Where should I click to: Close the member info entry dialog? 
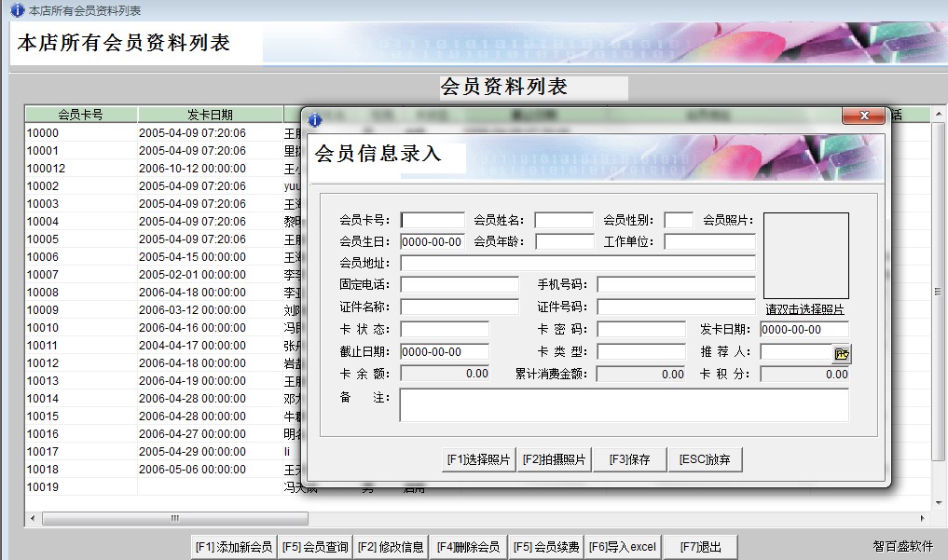click(x=864, y=116)
